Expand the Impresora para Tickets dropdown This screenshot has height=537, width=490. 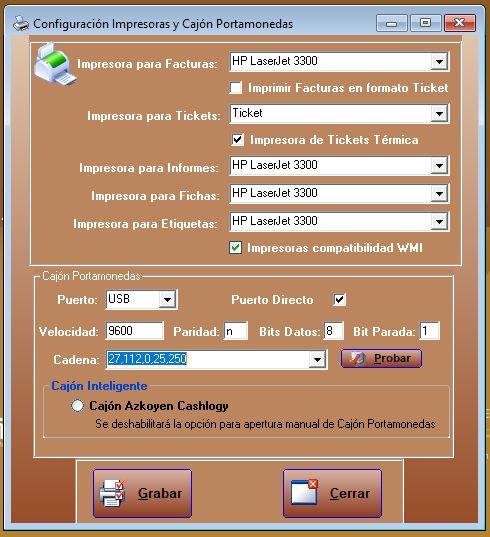click(439, 114)
